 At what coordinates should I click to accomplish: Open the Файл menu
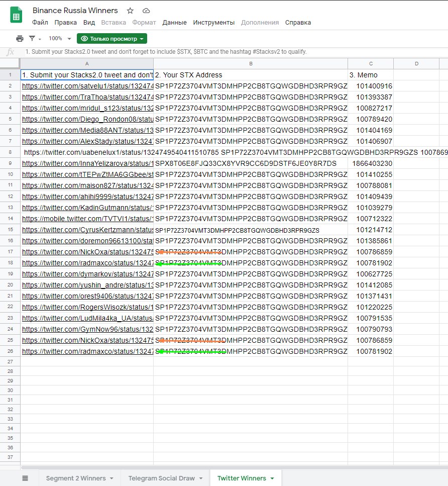[x=40, y=23]
